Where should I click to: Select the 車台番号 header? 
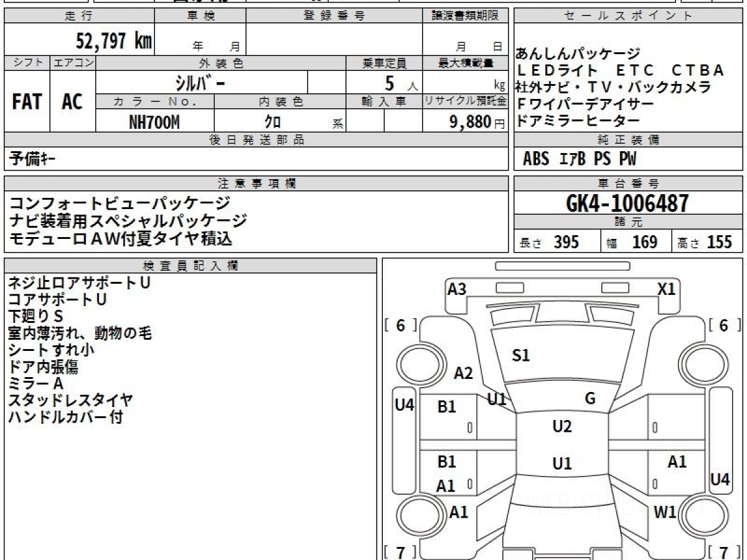click(x=629, y=184)
